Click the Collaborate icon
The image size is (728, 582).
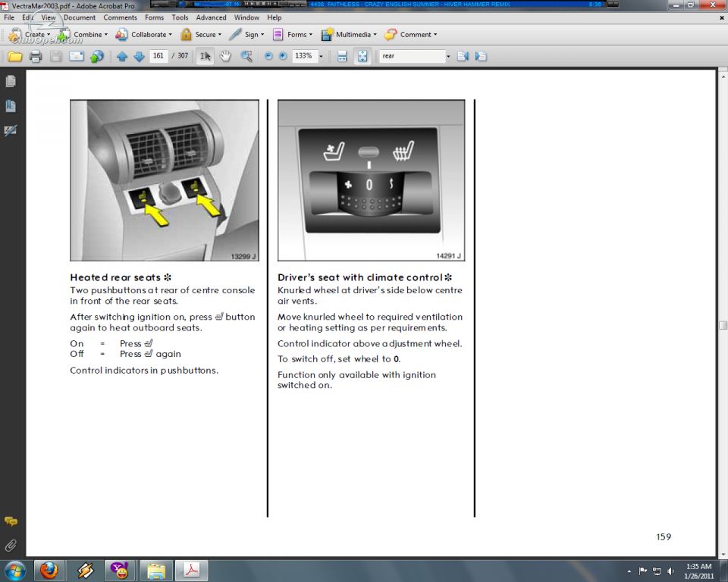tap(121, 34)
